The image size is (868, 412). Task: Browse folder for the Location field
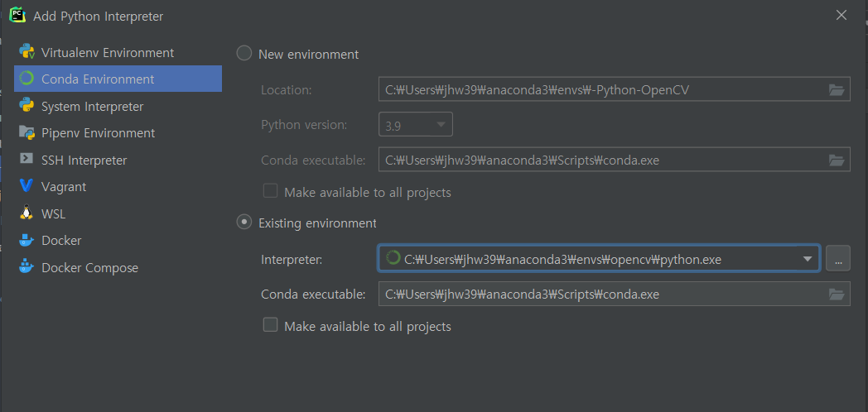pyautogui.click(x=837, y=89)
